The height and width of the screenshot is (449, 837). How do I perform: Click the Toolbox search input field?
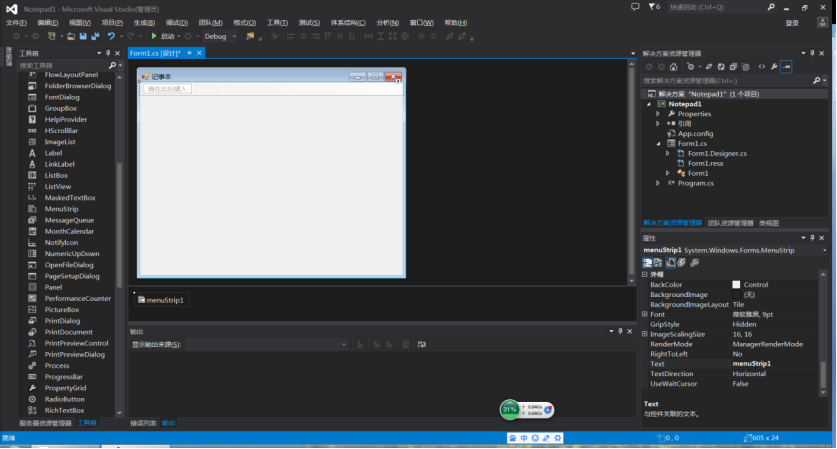pyautogui.click(x=63, y=65)
